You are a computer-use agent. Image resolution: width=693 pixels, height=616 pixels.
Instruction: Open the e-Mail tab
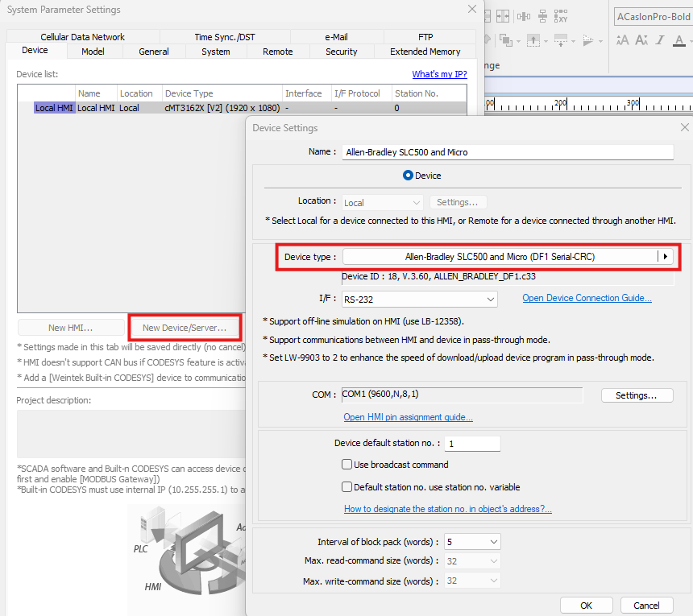pos(336,37)
